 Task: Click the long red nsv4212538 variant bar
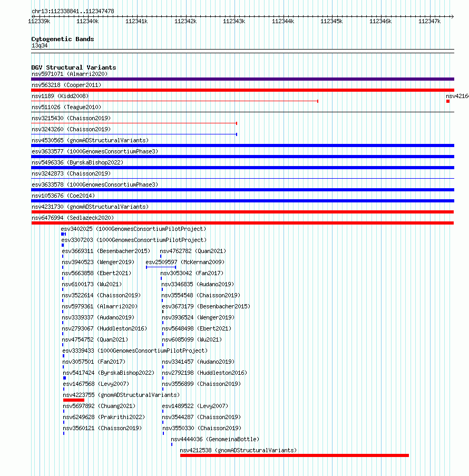[x=295, y=455]
